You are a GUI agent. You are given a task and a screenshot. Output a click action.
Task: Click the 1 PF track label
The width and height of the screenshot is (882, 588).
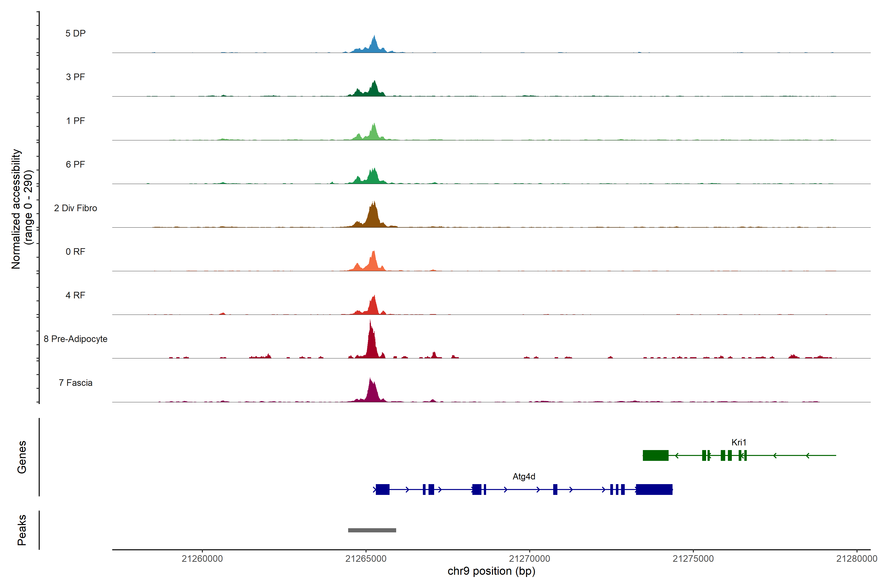pos(75,121)
